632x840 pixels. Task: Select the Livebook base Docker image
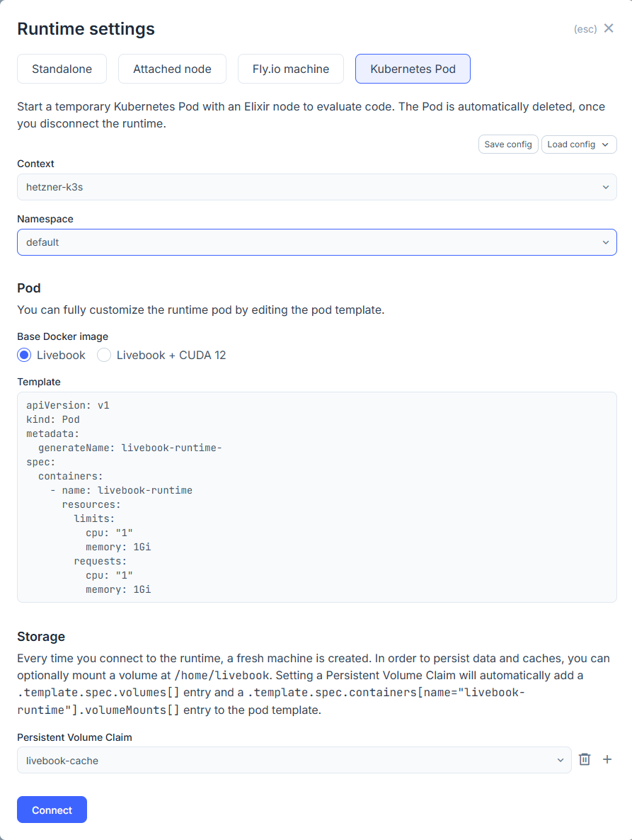click(x=25, y=355)
